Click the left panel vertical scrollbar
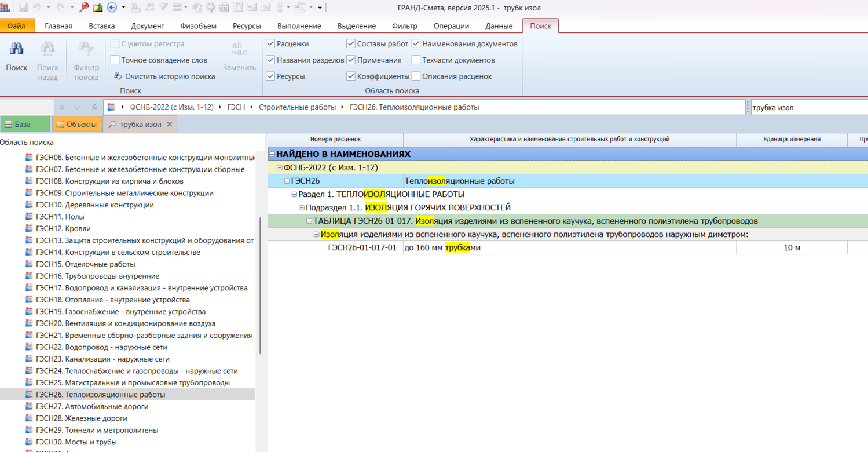Image resolution: width=868 pixels, height=452 pixels. point(261,284)
